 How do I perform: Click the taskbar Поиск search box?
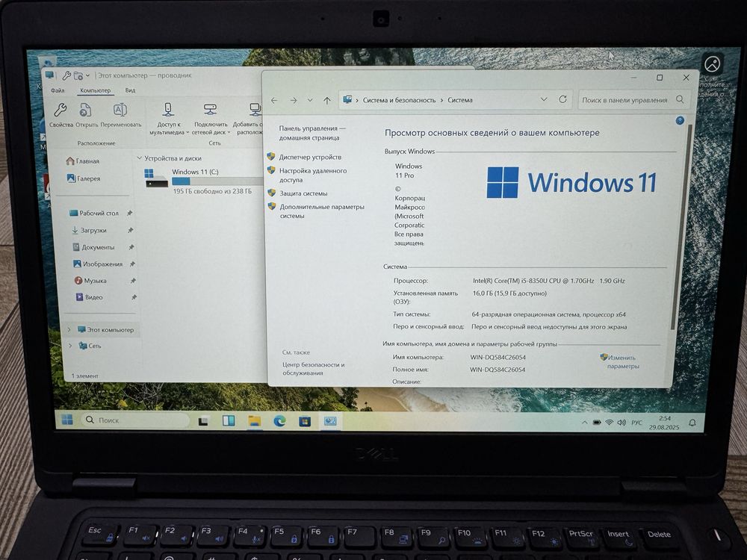(x=135, y=420)
